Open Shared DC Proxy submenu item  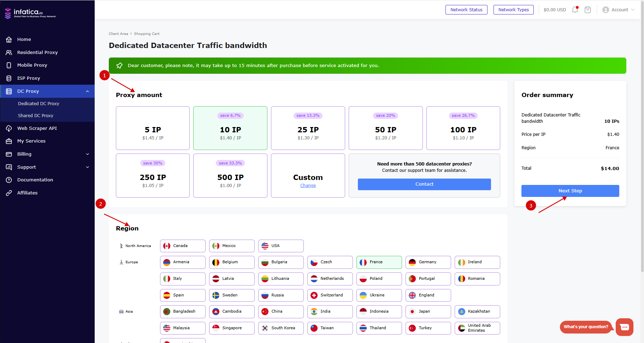(x=36, y=116)
